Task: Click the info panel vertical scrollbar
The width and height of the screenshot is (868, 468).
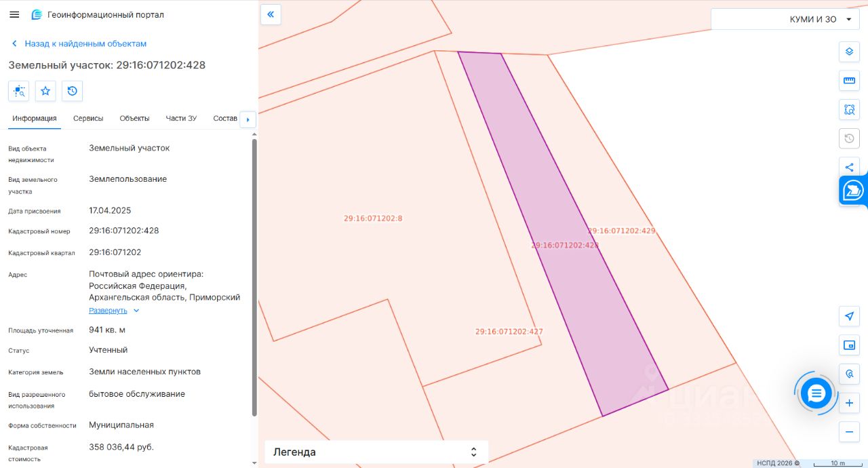Action: (254, 277)
